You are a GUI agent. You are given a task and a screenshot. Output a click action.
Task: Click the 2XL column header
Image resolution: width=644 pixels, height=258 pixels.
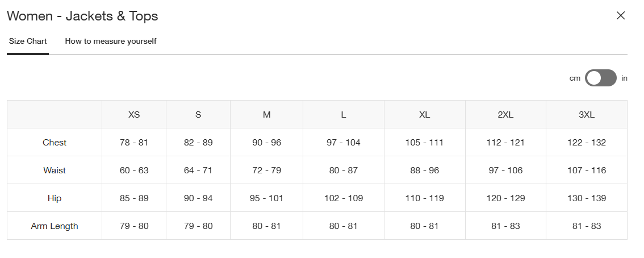click(x=505, y=114)
